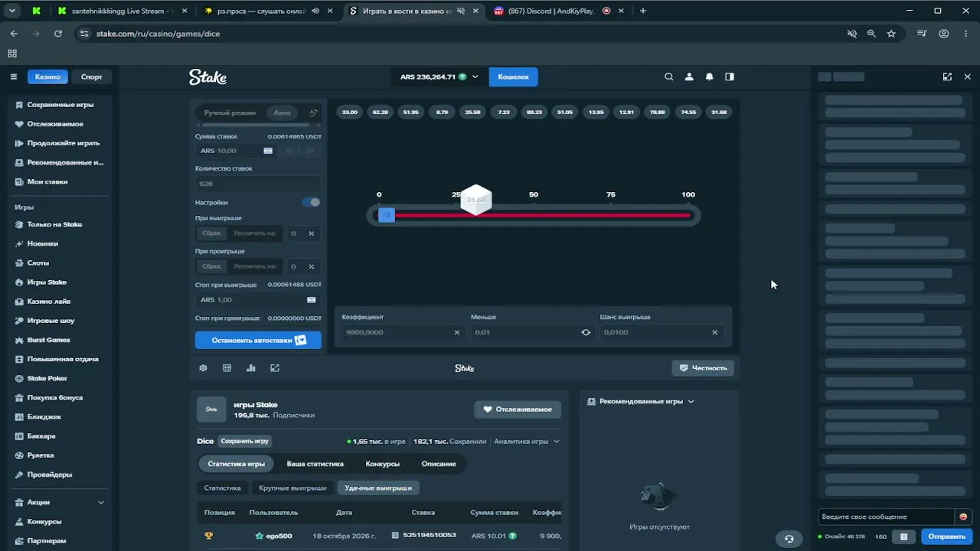Toggle Отслеживаемое follow for игры Stake
The height and width of the screenshot is (551, 980).
point(518,409)
